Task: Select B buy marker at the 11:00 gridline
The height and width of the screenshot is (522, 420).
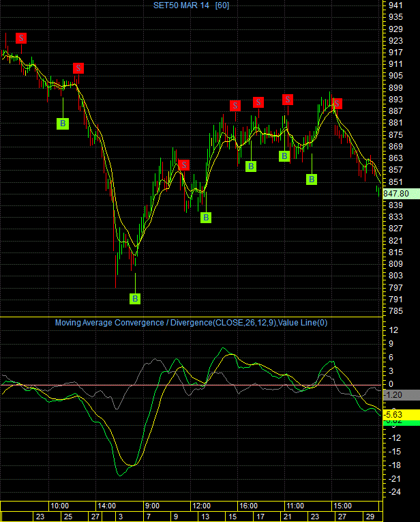Action: point(284,156)
